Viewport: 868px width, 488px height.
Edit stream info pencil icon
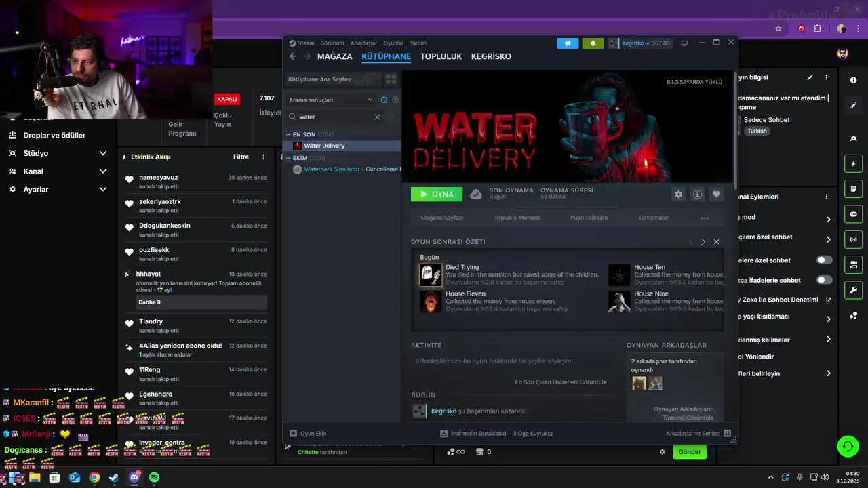[x=810, y=77]
